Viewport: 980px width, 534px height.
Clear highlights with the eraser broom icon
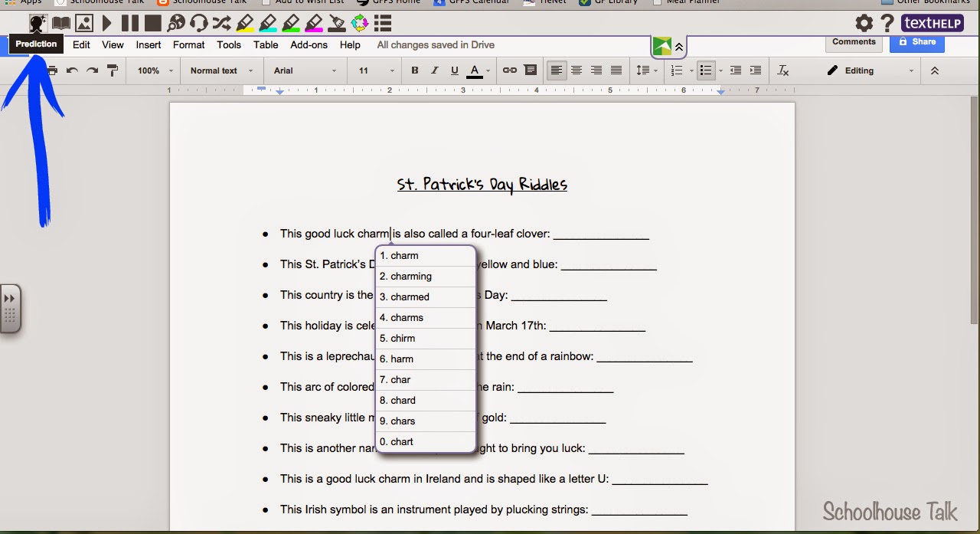click(337, 23)
